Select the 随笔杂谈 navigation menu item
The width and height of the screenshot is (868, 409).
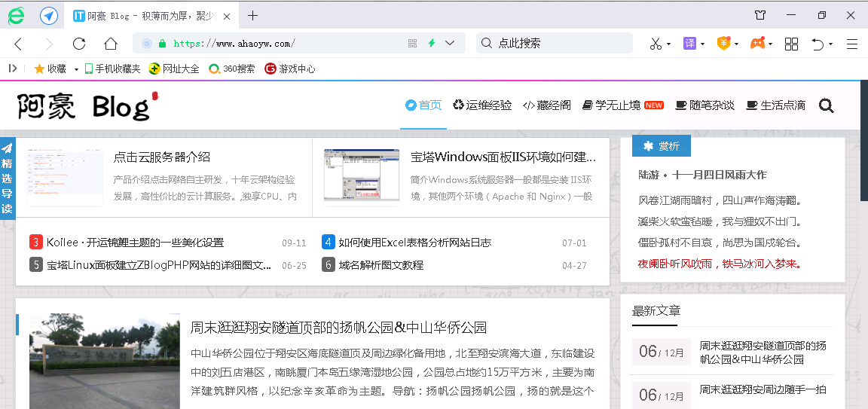[704, 105]
